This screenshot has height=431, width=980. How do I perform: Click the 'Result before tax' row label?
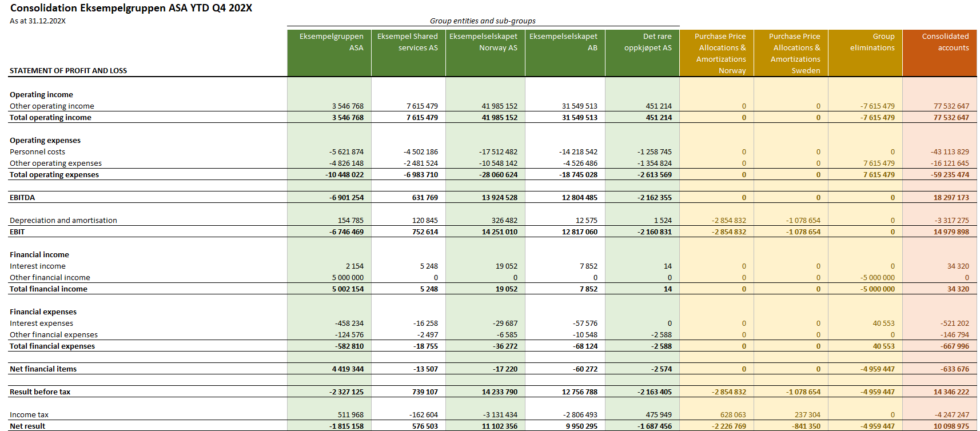coord(40,392)
